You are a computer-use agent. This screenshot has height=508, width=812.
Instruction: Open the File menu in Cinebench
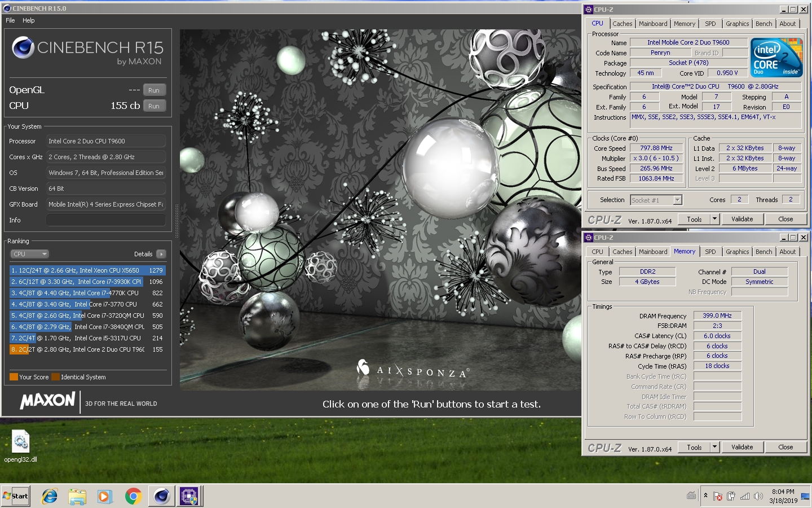(10, 20)
